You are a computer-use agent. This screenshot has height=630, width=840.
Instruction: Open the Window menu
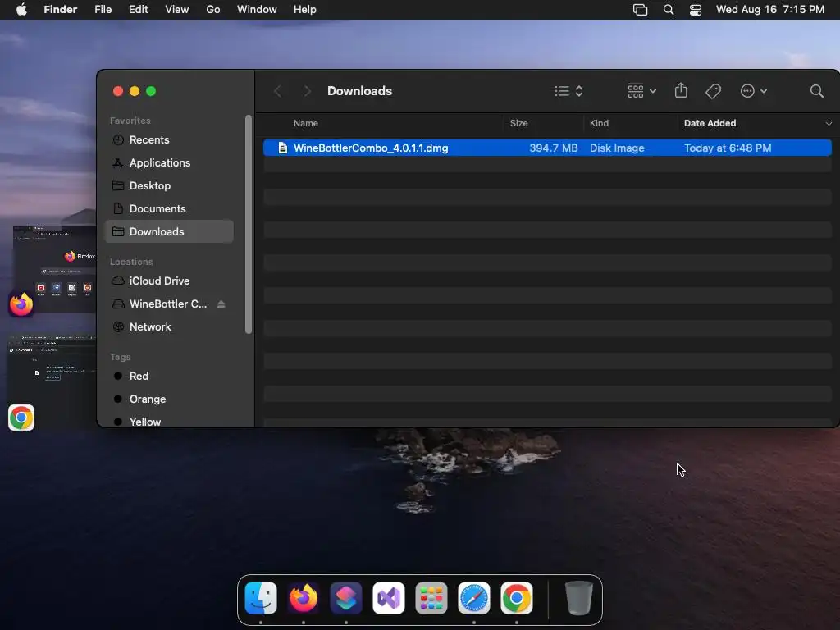(257, 10)
